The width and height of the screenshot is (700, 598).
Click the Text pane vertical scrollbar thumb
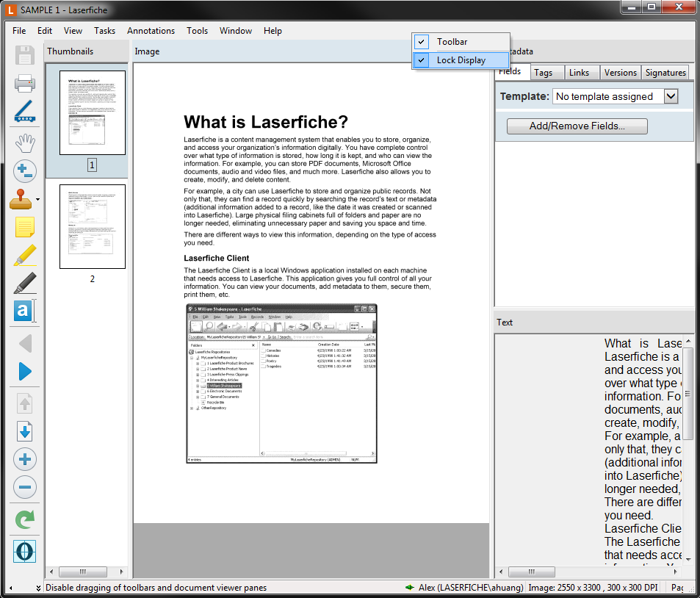[x=688, y=394]
